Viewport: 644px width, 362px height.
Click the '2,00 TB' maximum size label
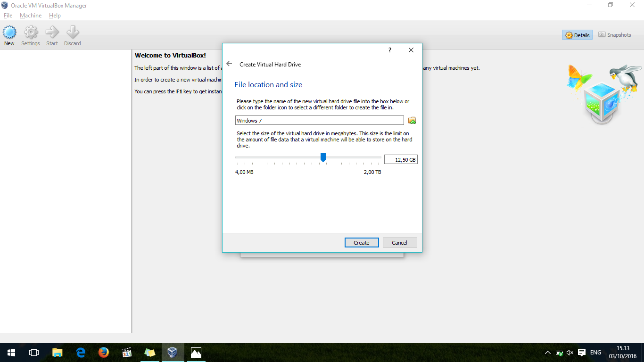tap(372, 172)
